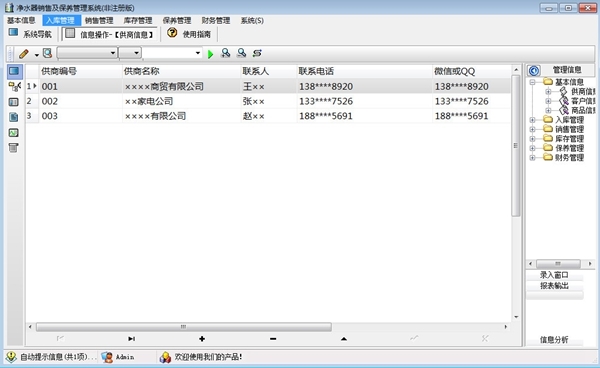Image resolution: width=600 pixels, height=368 pixels.
Task: Open the small operator combo box dropdown
Action: [136, 53]
